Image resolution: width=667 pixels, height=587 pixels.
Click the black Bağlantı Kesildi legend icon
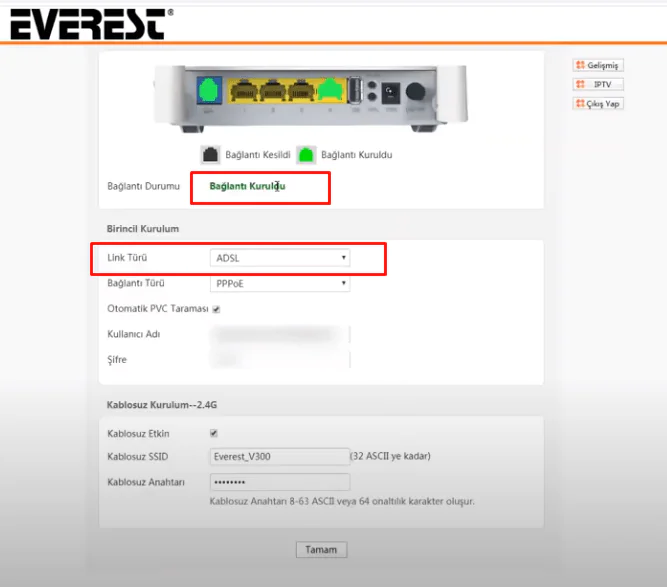click(x=210, y=155)
